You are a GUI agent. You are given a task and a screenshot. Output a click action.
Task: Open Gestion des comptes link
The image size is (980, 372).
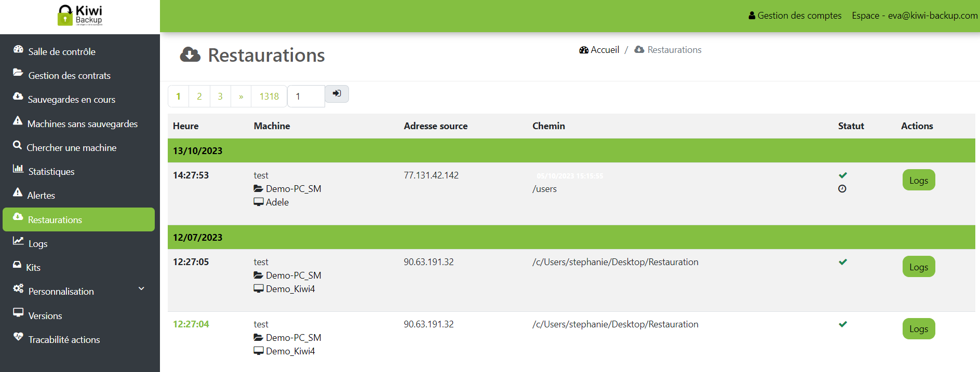point(795,16)
